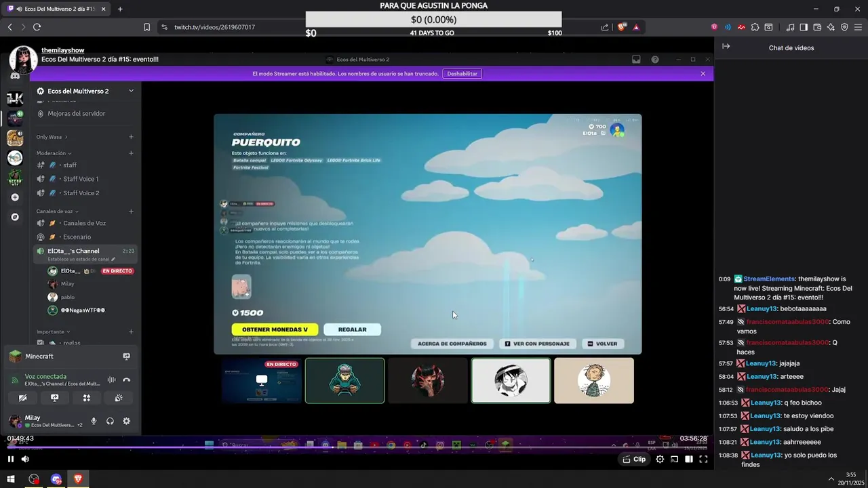
Task: Open the browser extensions puzzle icon
Action: (x=755, y=27)
